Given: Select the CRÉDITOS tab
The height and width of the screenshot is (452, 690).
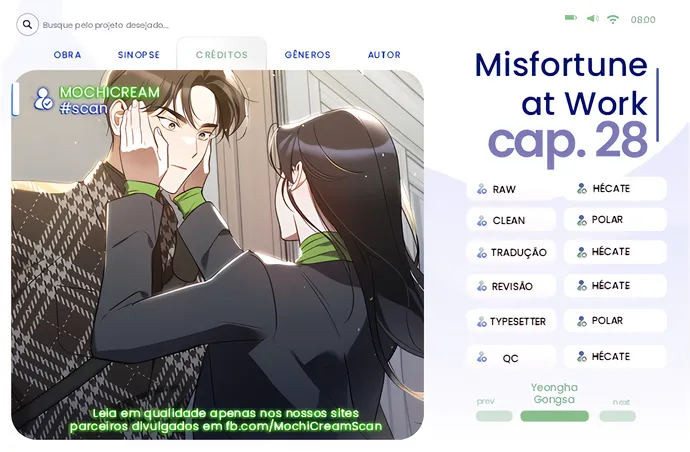Looking at the screenshot, I should [x=222, y=55].
